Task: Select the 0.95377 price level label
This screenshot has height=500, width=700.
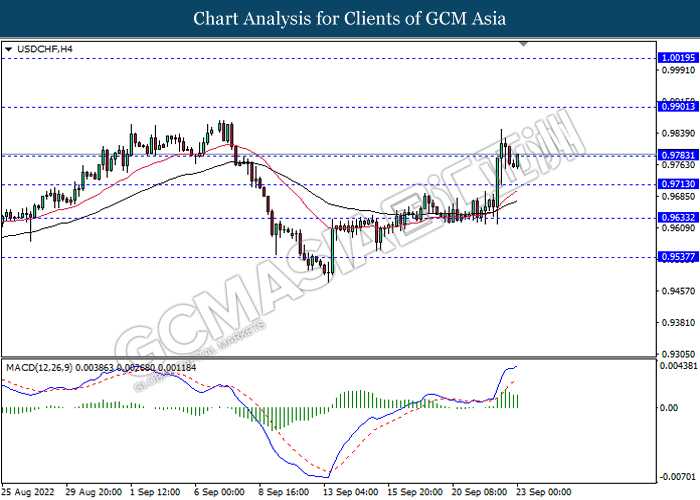Action: (678, 257)
